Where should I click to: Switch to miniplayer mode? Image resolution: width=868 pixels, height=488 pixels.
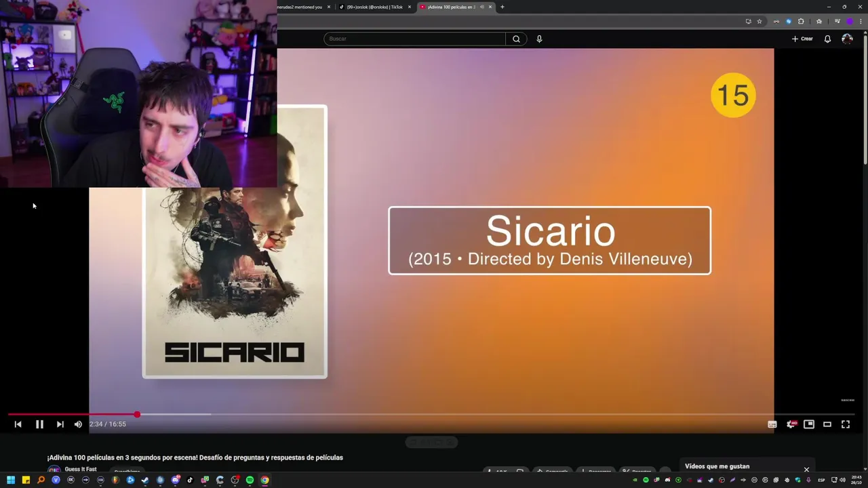pyautogui.click(x=809, y=424)
